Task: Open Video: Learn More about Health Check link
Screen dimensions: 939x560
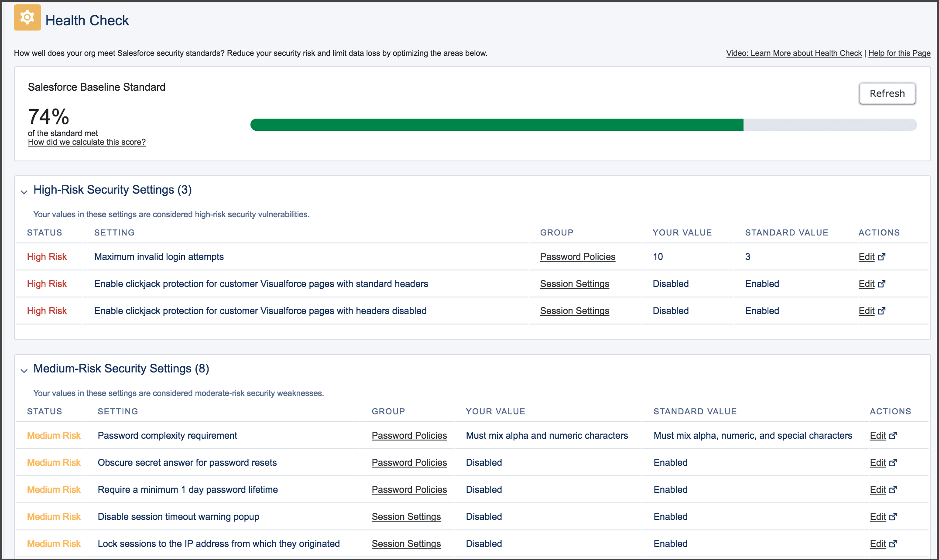Action: click(794, 53)
